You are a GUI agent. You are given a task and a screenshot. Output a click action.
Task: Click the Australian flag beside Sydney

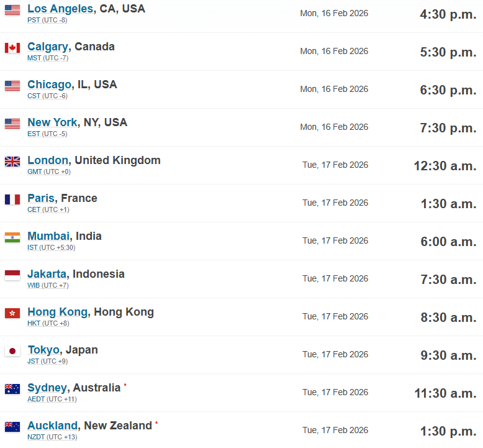pos(12,389)
